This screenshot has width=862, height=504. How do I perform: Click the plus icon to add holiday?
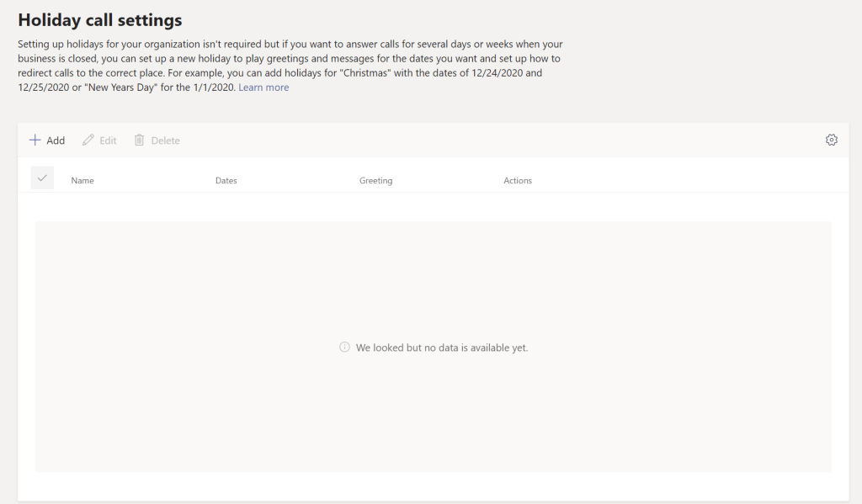(x=35, y=141)
